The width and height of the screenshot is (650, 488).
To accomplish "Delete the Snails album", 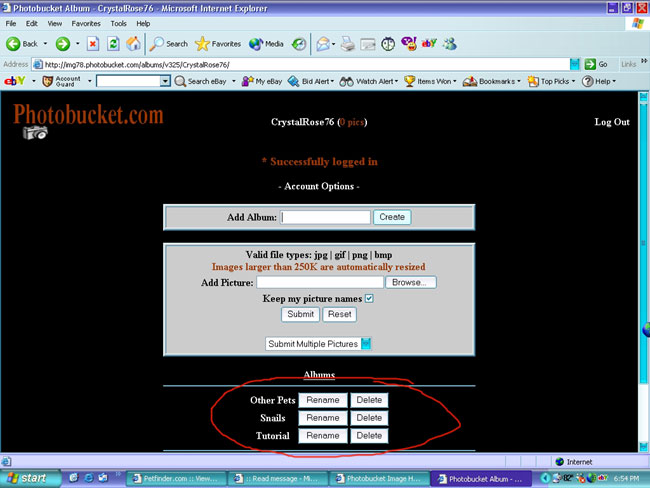I will 369,418.
